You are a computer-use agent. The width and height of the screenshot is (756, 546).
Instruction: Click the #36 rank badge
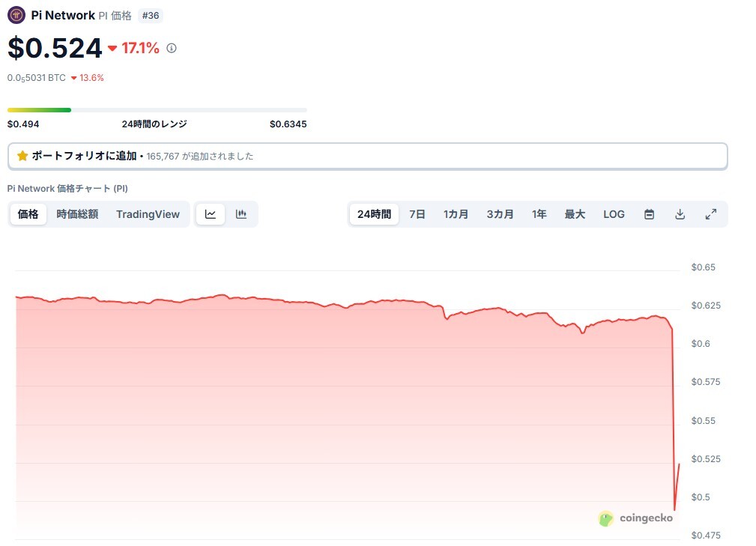151,16
